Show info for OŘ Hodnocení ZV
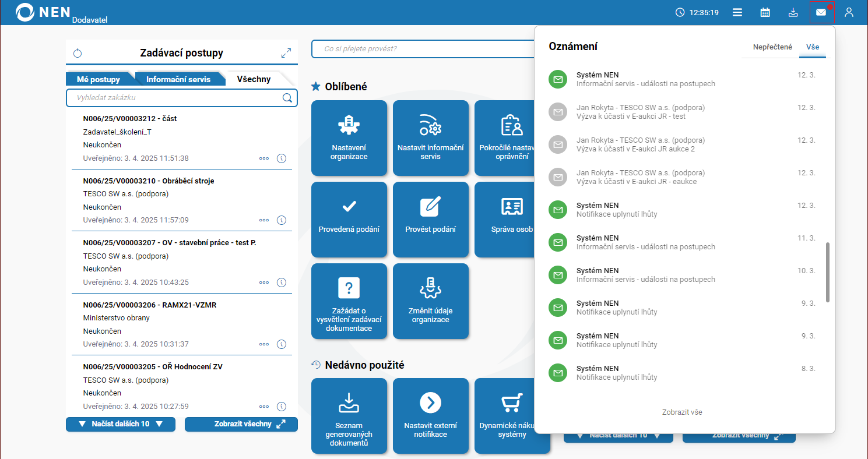868x459 pixels. tap(281, 407)
